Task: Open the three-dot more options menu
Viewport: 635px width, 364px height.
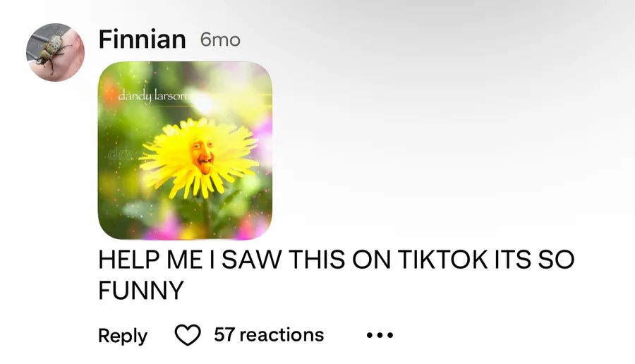Action: point(380,335)
